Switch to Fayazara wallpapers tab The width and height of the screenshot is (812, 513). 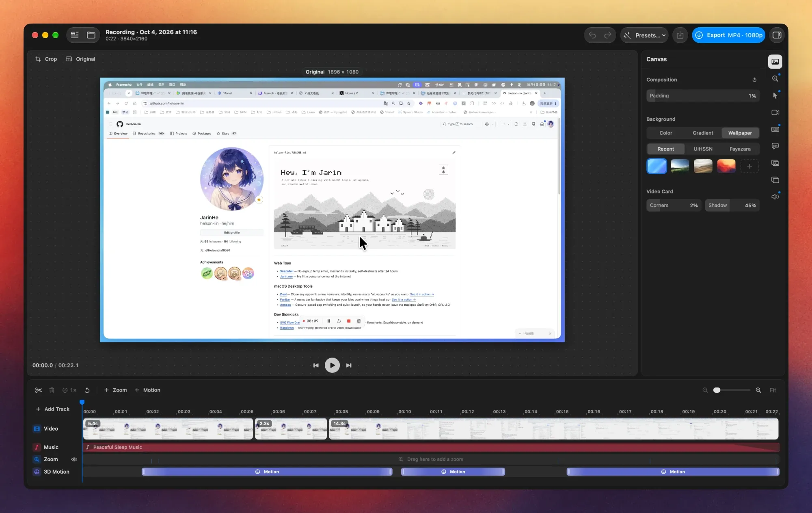[x=740, y=149]
